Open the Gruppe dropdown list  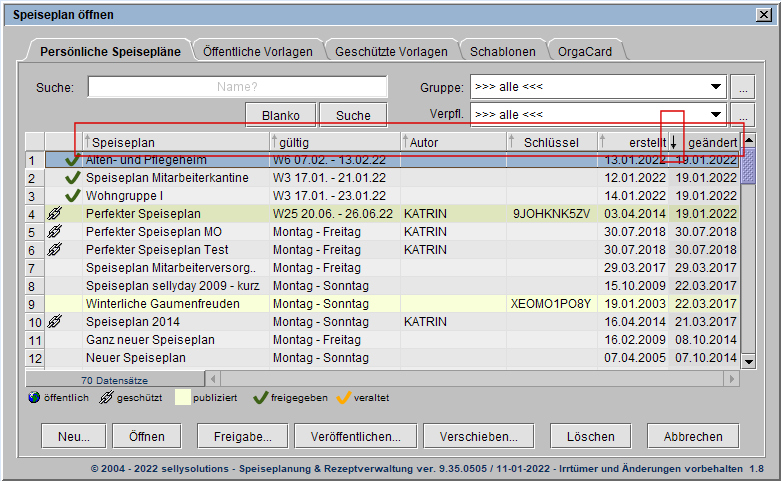pos(715,87)
